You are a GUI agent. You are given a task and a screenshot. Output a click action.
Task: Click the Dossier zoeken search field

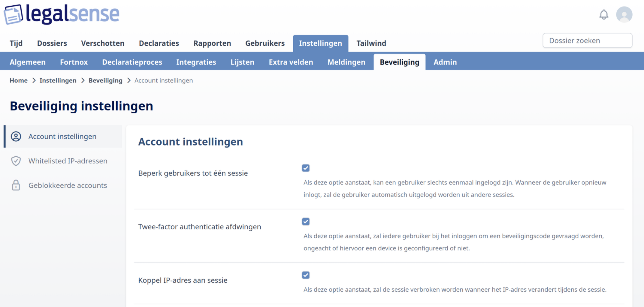point(588,41)
